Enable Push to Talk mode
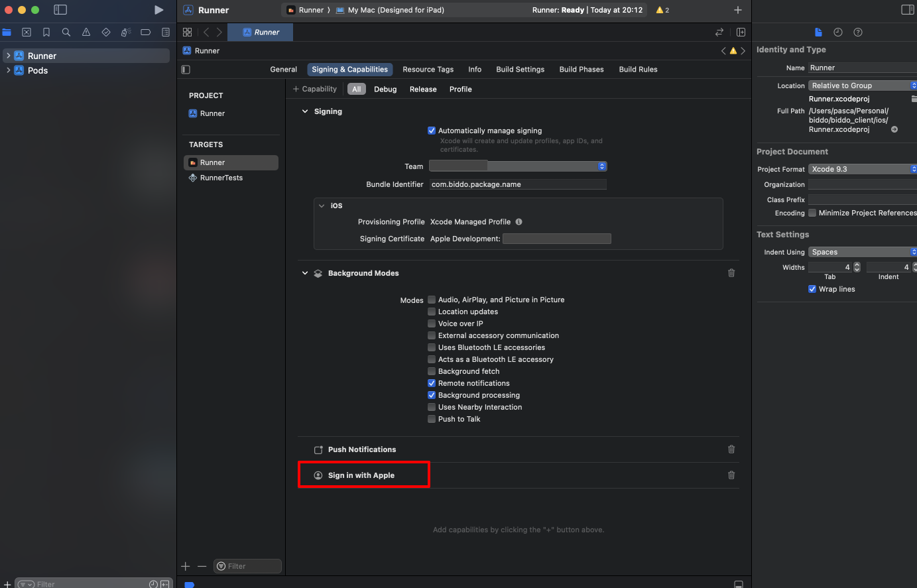 [432, 419]
